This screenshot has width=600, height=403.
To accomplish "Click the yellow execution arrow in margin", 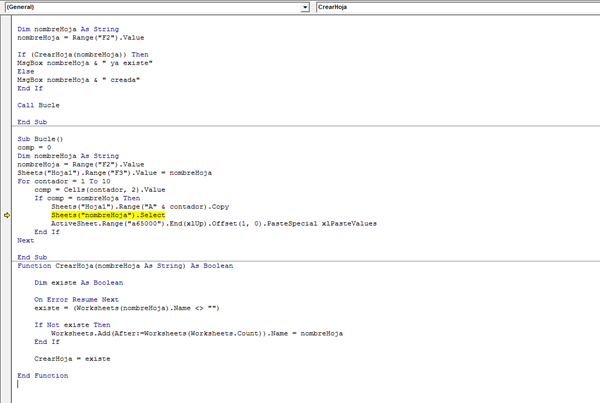I will [x=8, y=215].
